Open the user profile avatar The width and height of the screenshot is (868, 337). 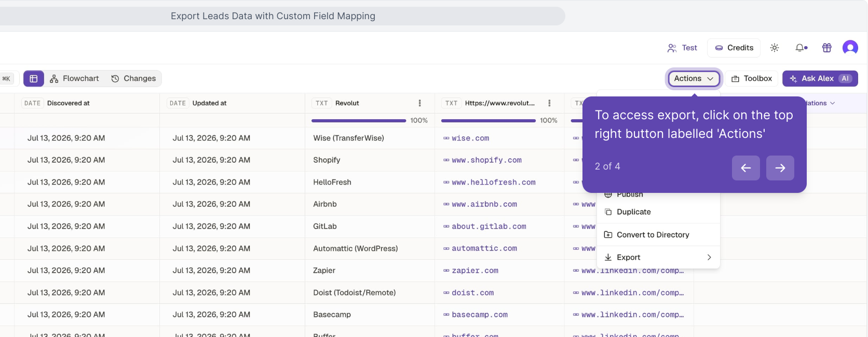coord(850,48)
